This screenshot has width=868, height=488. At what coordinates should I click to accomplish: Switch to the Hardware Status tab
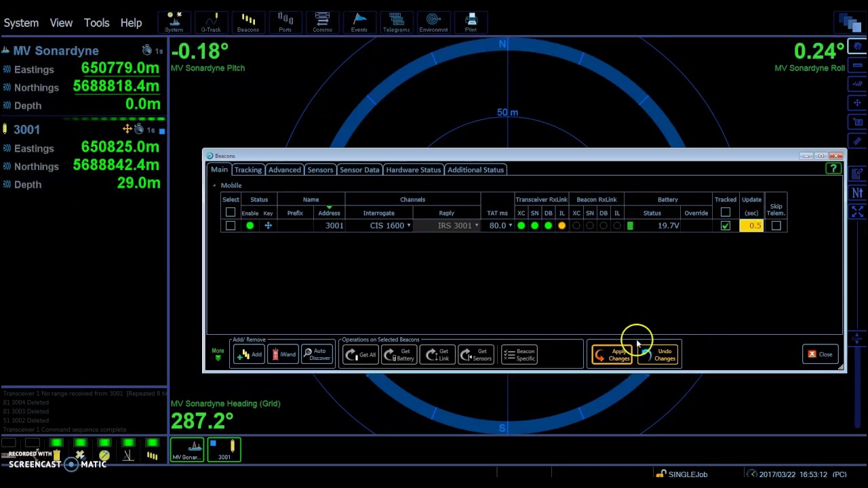pos(413,169)
